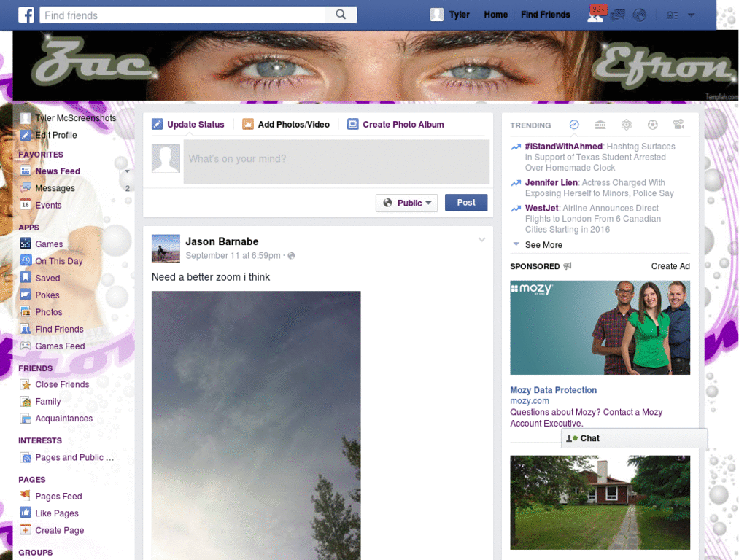Open Mozy Data Protection ad link
Screen dimensions: 747x560
point(553,390)
